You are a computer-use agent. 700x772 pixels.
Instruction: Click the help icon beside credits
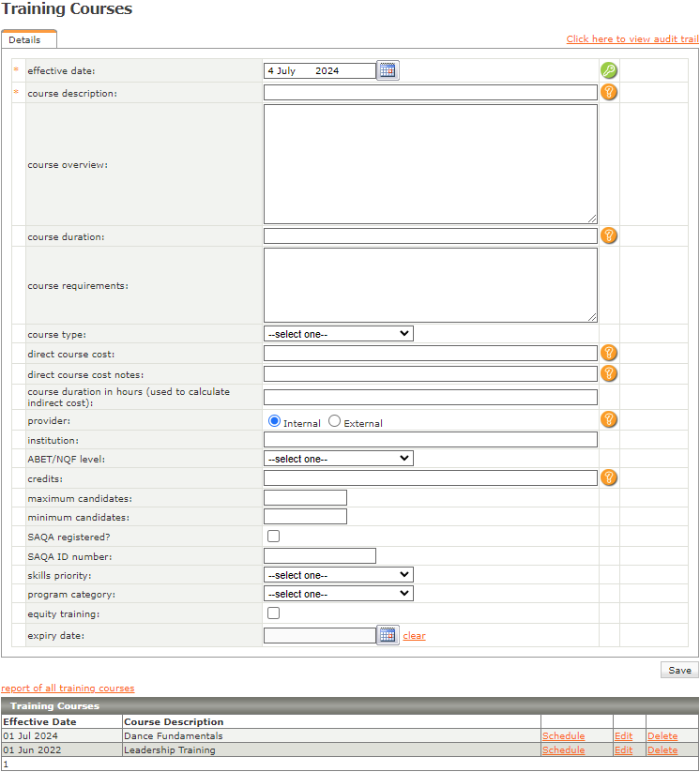609,477
